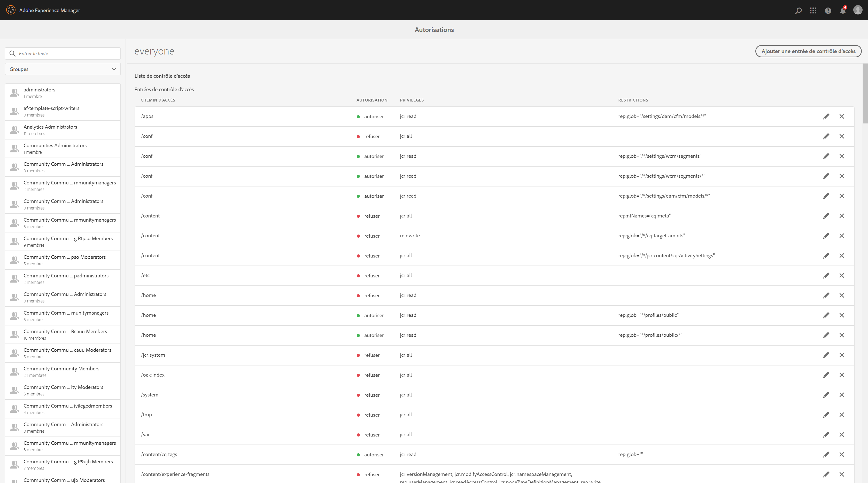Viewport: 868px width, 483px height.
Task: Click Ajouter une entrée de contrôle d'accès
Action: coord(808,51)
